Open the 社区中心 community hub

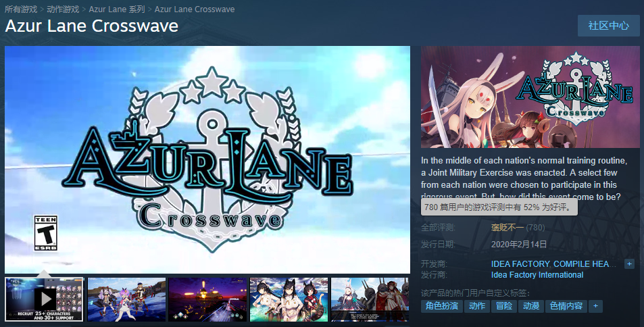(608, 26)
